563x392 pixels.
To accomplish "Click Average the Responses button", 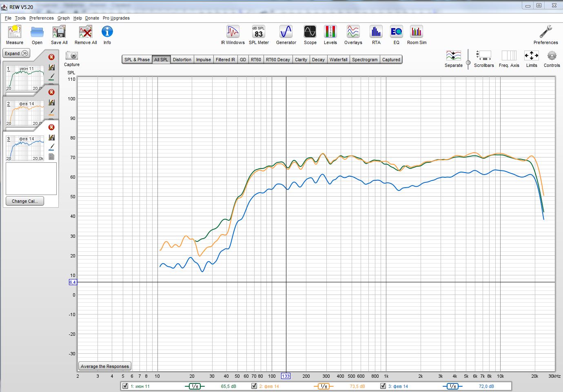I will (x=105, y=366).
